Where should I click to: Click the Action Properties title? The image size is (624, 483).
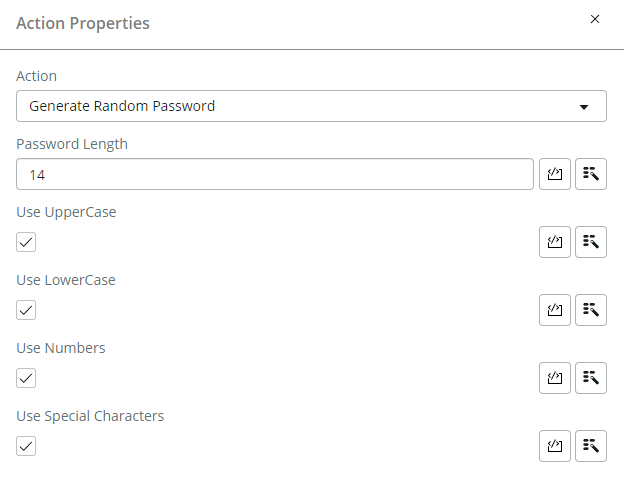click(x=83, y=23)
